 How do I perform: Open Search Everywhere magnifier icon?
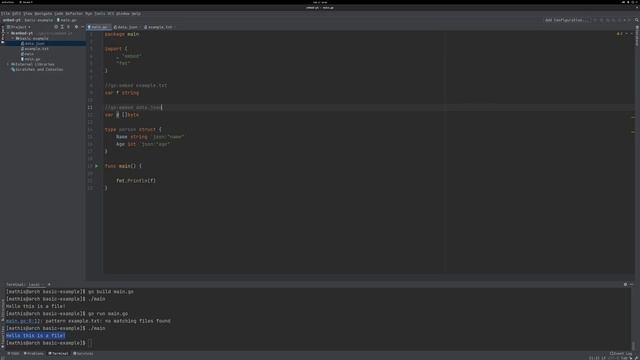(636, 20)
